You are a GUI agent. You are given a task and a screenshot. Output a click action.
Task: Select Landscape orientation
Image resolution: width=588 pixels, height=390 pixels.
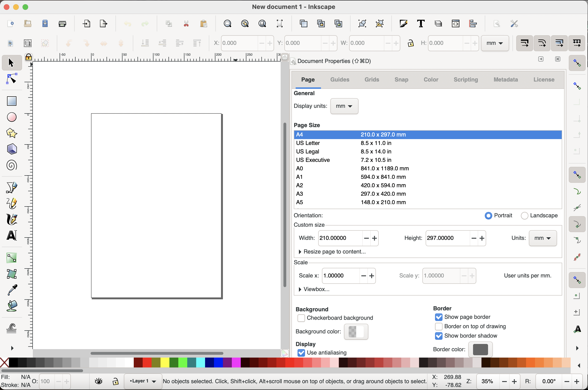click(x=525, y=215)
